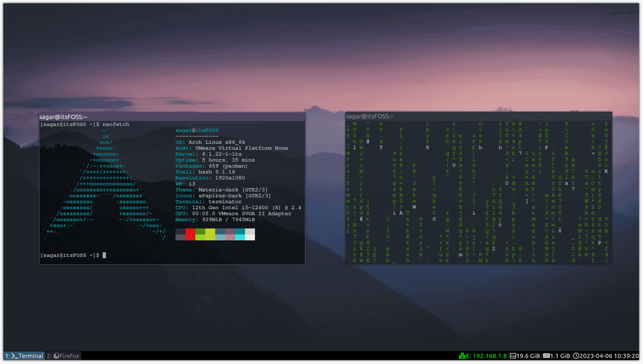This screenshot has height=364, width=643.
Task: Click the neofetch command text at the prompt
Action: pyautogui.click(x=116, y=124)
